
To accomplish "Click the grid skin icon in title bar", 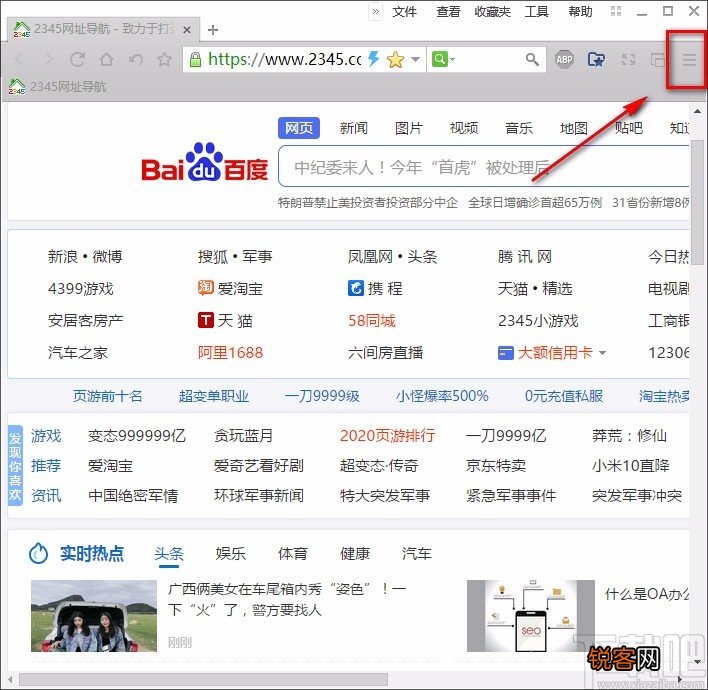I will 616,11.
